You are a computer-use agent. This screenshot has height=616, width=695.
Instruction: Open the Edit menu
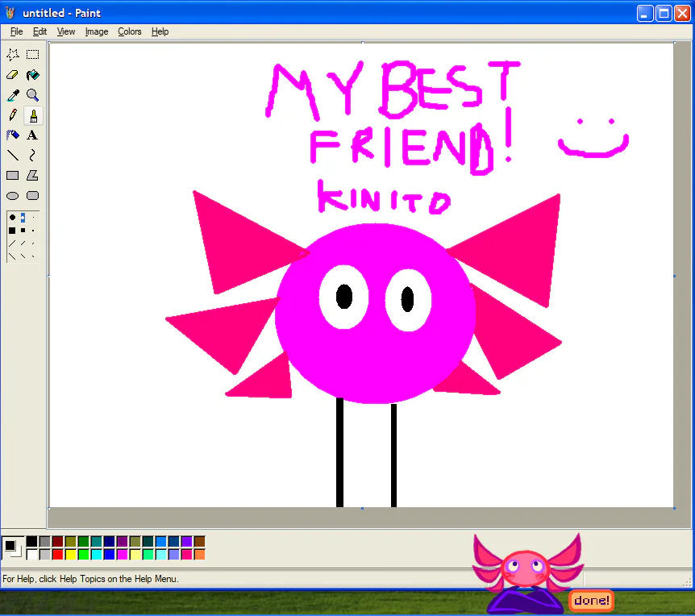click(x=40, y=31)
